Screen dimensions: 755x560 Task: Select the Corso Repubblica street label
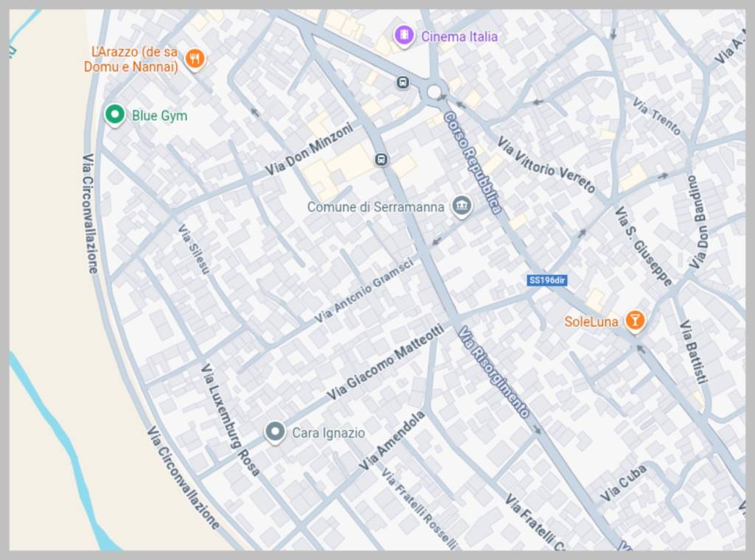(473, 163)
